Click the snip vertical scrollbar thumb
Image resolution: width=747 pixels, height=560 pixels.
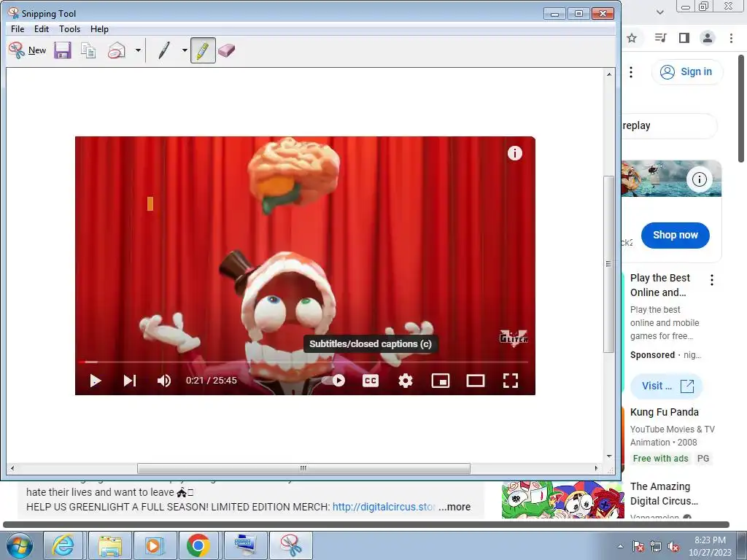(609, 264)
